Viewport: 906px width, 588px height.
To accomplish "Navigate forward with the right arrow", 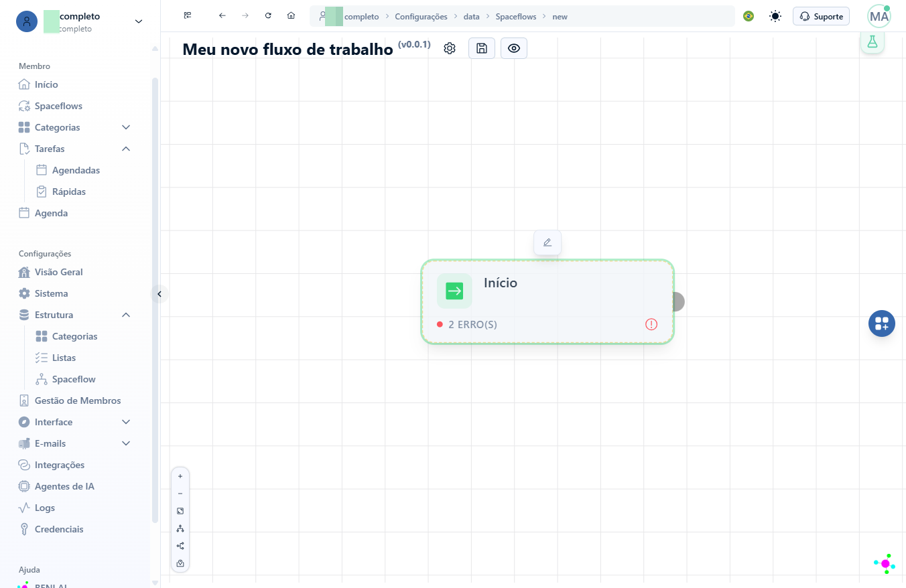I will click(245, 15).
